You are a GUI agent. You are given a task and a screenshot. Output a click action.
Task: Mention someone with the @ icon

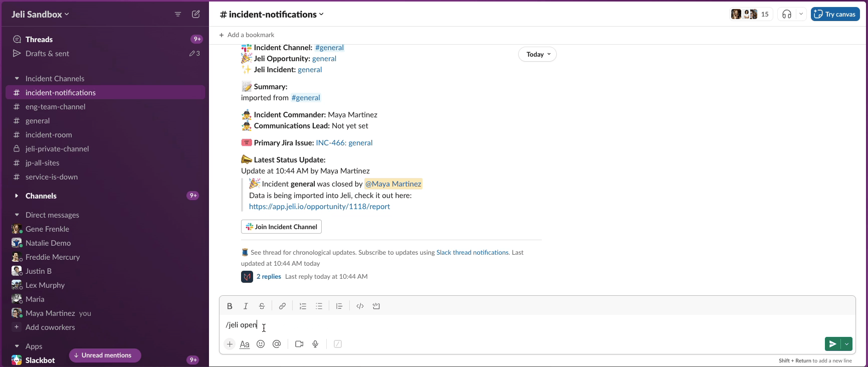[x=277, y=344]
